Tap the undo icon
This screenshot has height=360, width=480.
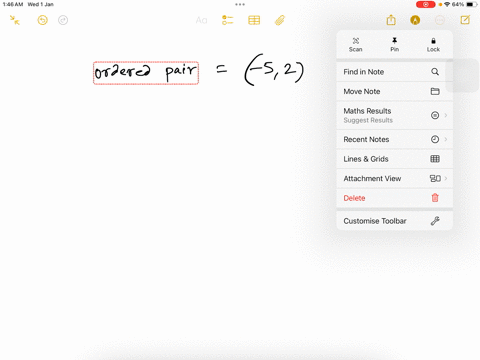(42, 20)
